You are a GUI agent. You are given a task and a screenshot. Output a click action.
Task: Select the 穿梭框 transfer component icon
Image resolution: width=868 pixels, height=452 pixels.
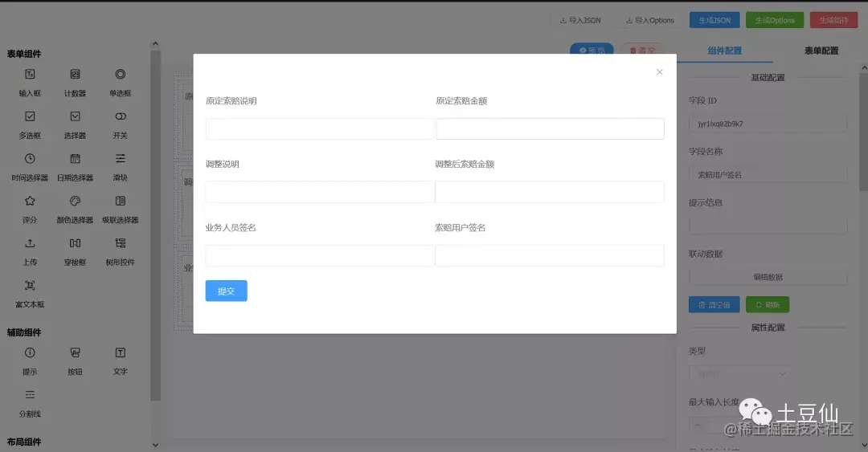(x=75, y=243)
